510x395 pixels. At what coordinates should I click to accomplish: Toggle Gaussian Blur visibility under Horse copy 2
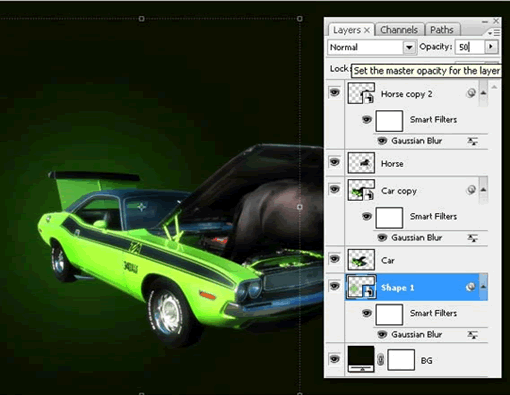[x=382, y=140]
